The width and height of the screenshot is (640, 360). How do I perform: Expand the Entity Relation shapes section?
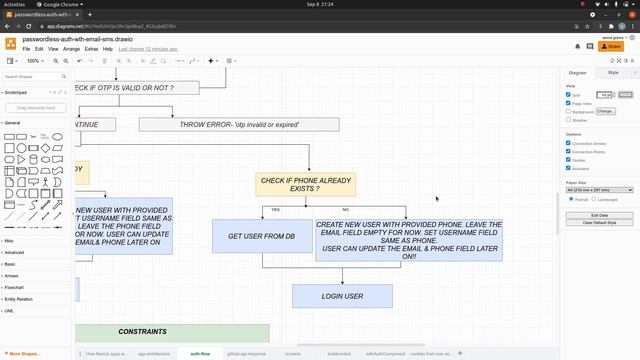[x=18, y=299]
